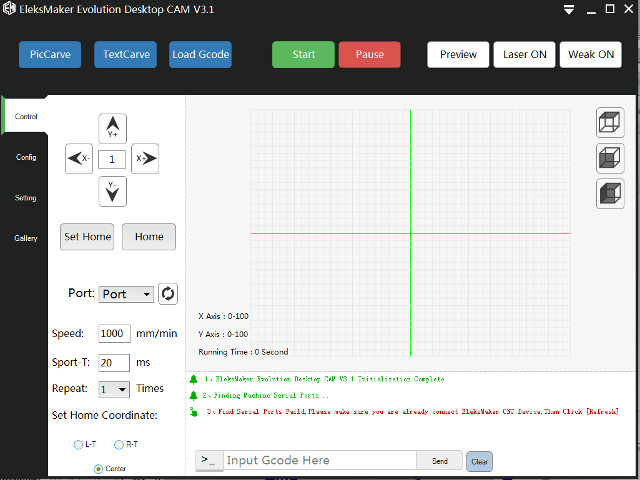
Task: Click the EleksMaker app logo icon
Action: pos(9,9)
